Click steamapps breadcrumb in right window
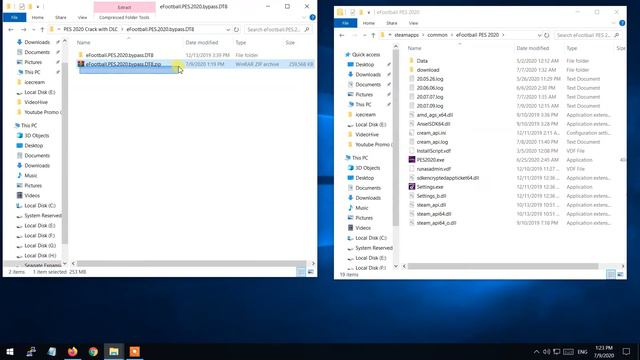 pyautogui.click(x=406, y=35)
